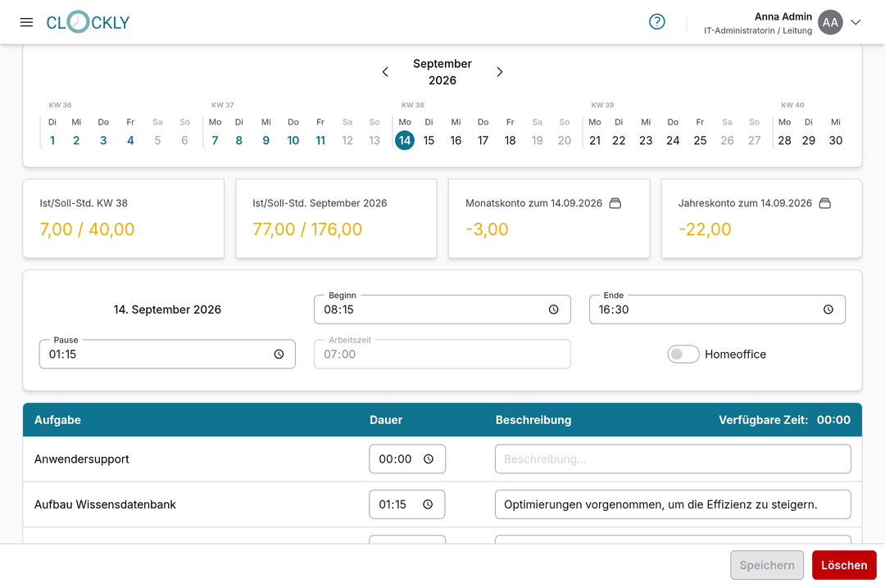Click the Anwendersupport Beschreibung field

pyautogui.click(x=673, y=459)
